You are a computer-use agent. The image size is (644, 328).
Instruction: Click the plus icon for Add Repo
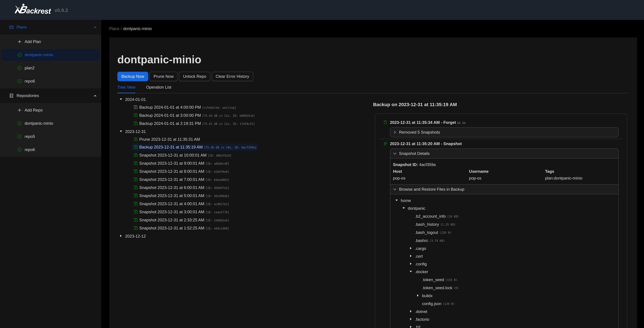click(19, 110)
